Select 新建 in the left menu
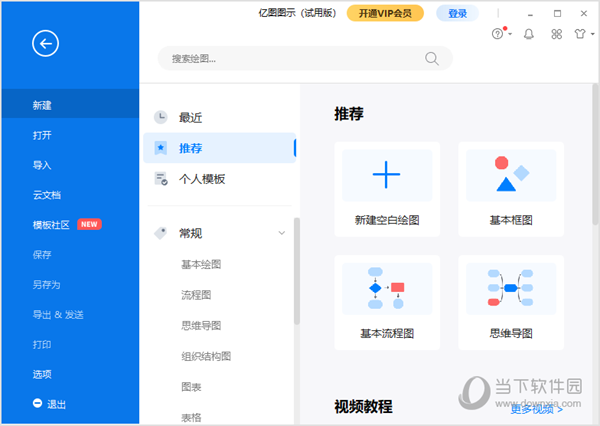The height and width of the screenshot is (426, 600). point(70,105)
